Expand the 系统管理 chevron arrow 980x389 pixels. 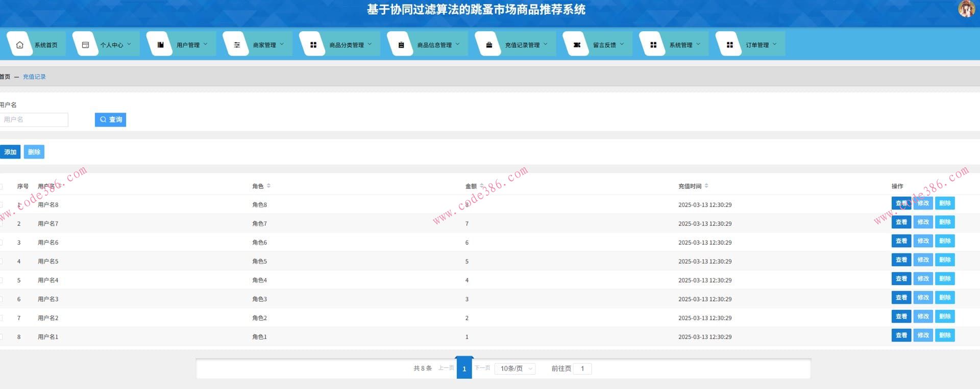(698, 44)
